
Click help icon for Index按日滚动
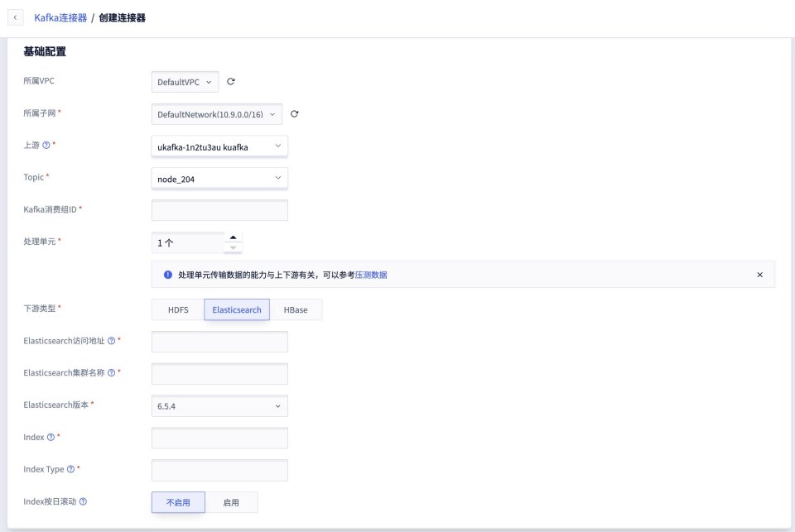tap(83, 501)
